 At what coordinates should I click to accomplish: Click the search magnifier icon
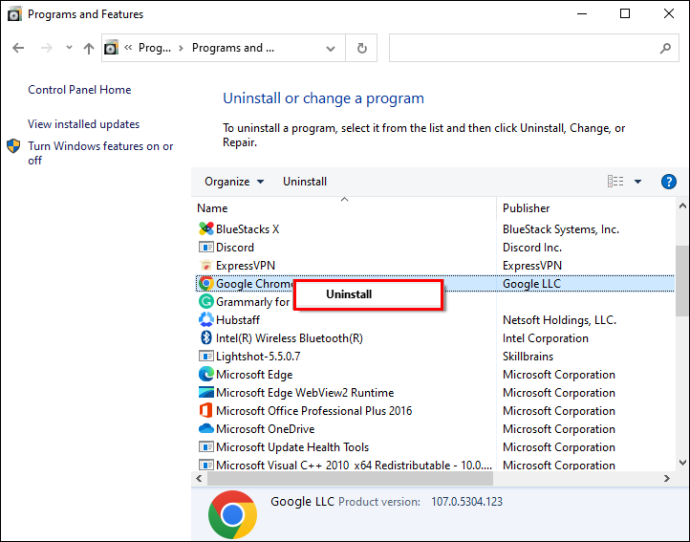pyautogui.click(x=665, y=48)
